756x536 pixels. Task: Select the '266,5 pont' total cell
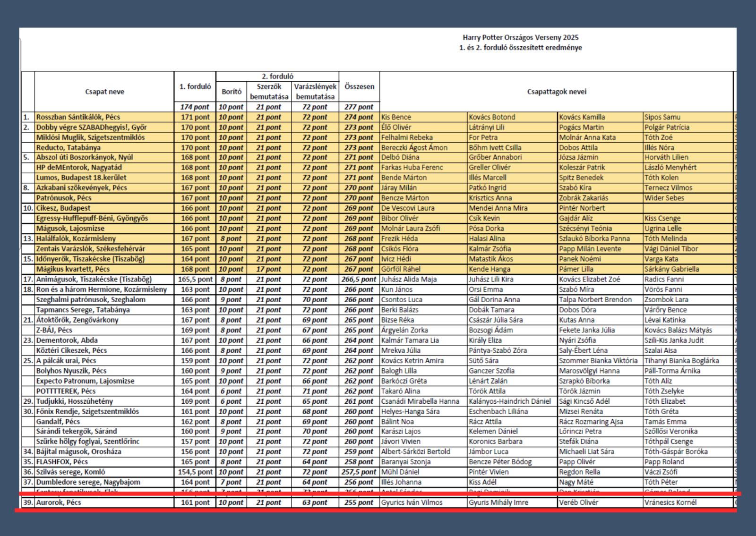tap(359, 279)
